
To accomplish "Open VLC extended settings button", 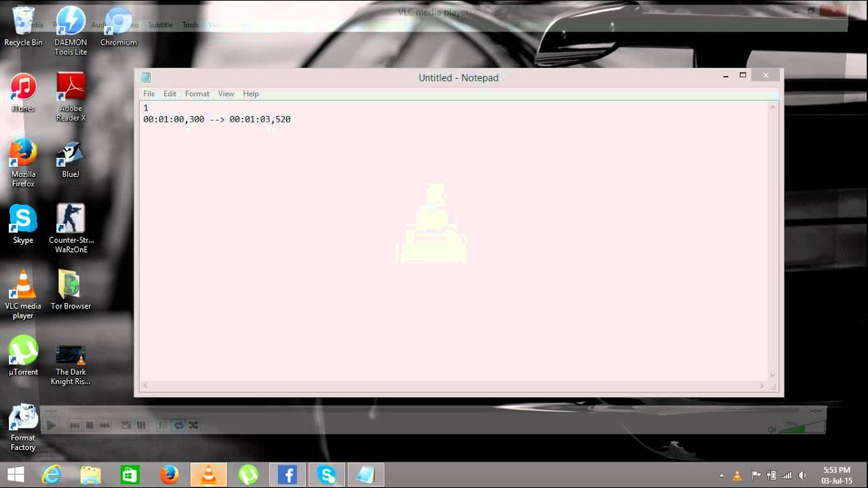I will 141,425.
